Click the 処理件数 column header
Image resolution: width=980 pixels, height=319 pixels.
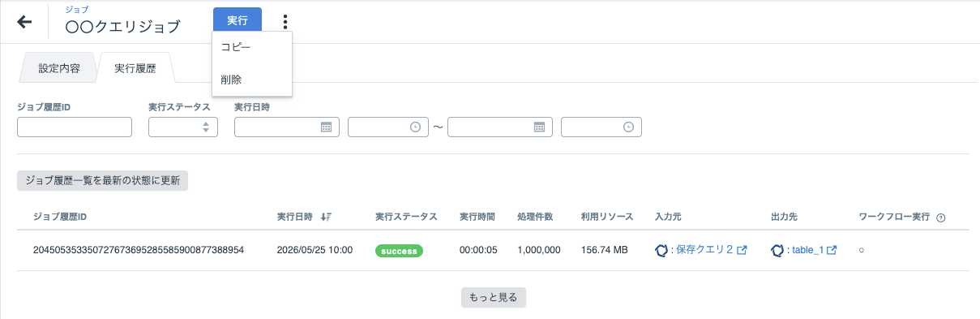point(535,217)
